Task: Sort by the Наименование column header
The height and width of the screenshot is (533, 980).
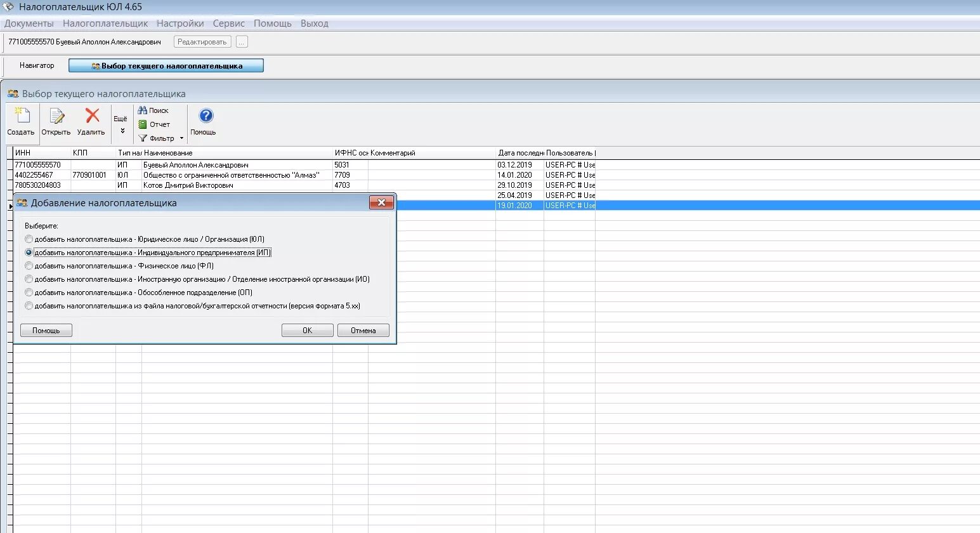Action: pyautogui.click(x=237, y=153)
